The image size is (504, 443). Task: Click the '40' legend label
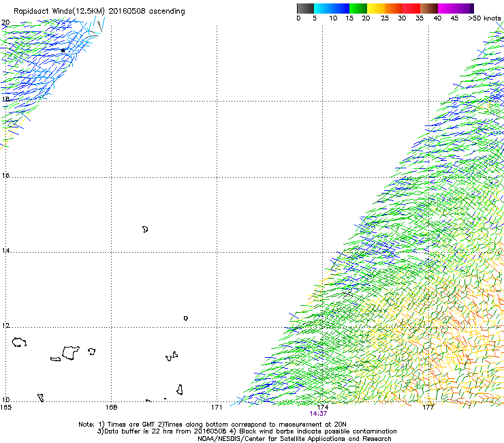[x=437, y=18]
